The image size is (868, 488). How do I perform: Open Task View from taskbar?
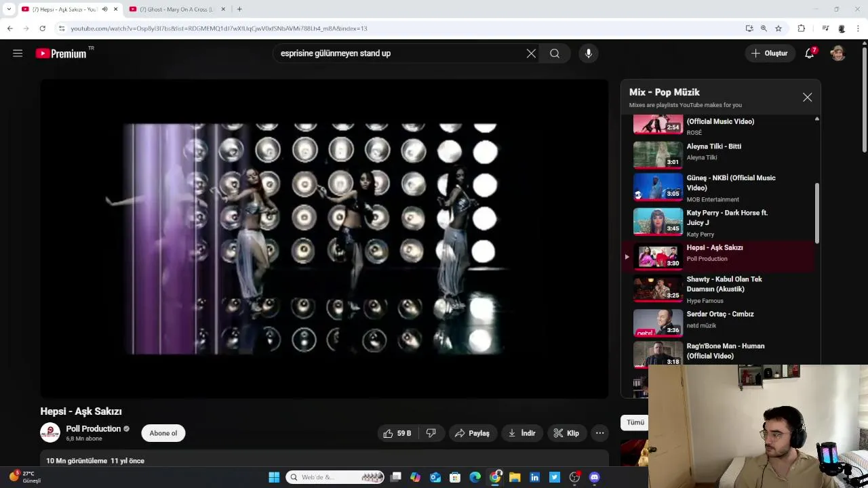pos(396,477)
